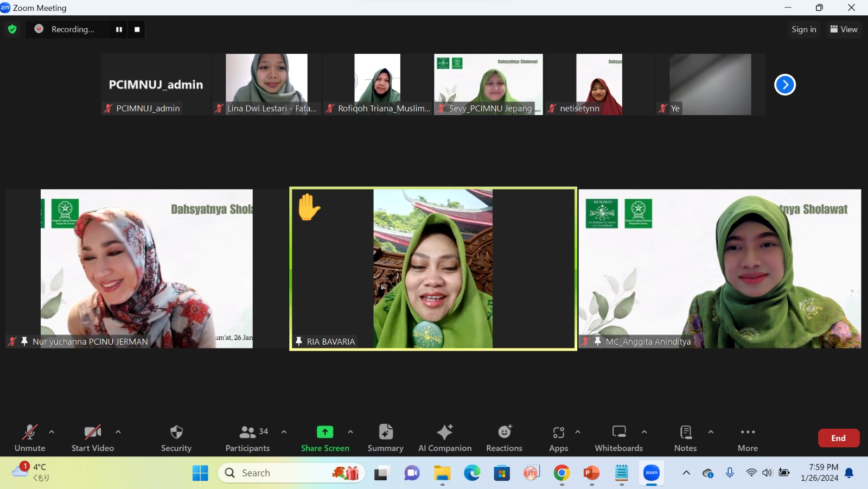Open video options chevron next to Start Video

(118, 433)
